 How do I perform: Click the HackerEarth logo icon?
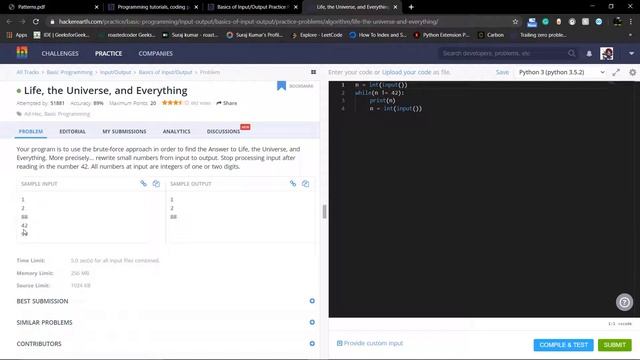pyautogui.click(x=22, y=53)
